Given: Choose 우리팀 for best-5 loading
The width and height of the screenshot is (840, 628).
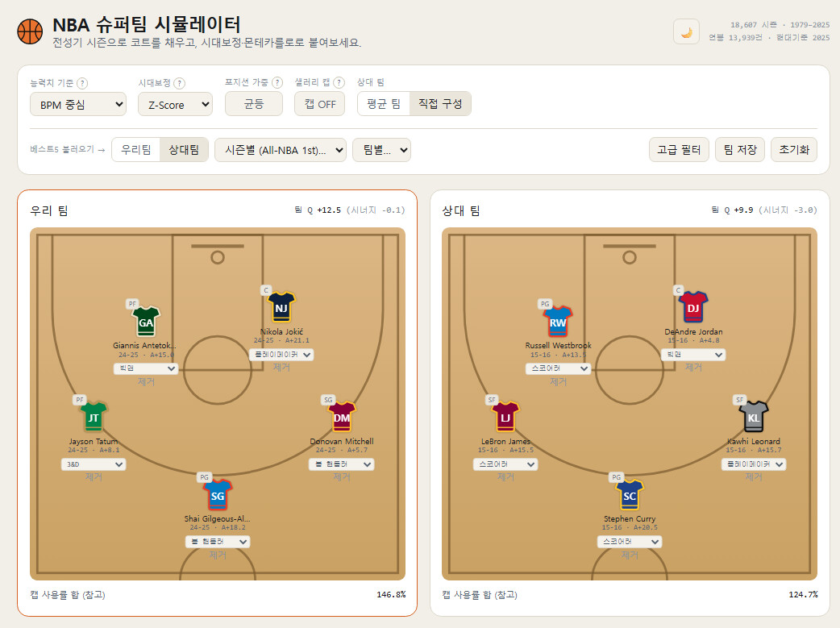Looking at the screenshot, I should pos(136,149).
